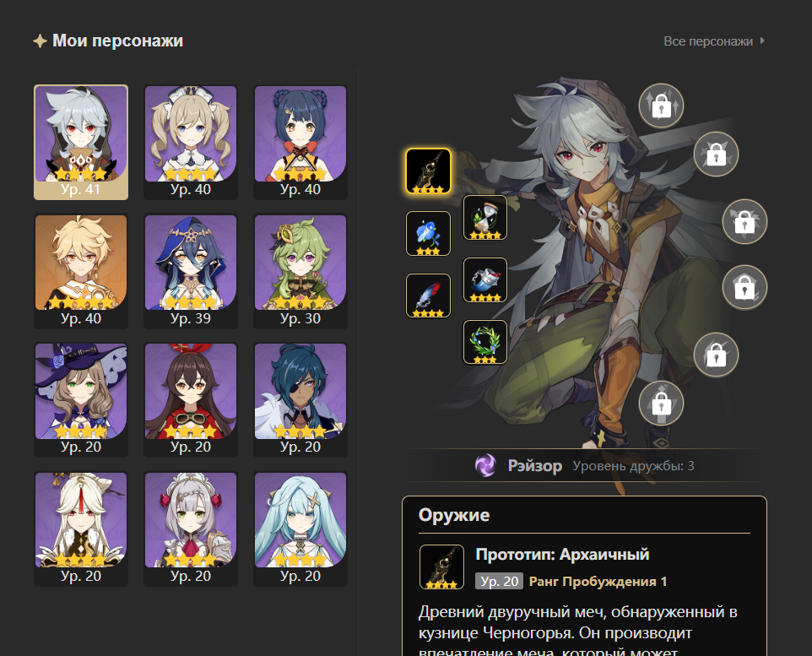Open the green wreath circlet artifact
The height and width of the screenshot is (656, 812).
[x=484, y=342]
